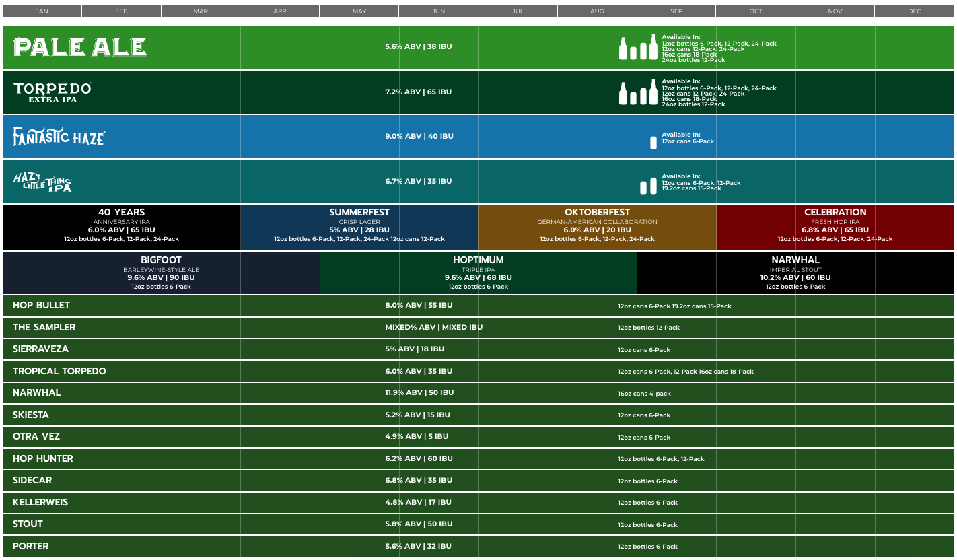This screenshot has width=957, height=560.
Task: Select the AUG month header
Action: (x=597, y=11)
